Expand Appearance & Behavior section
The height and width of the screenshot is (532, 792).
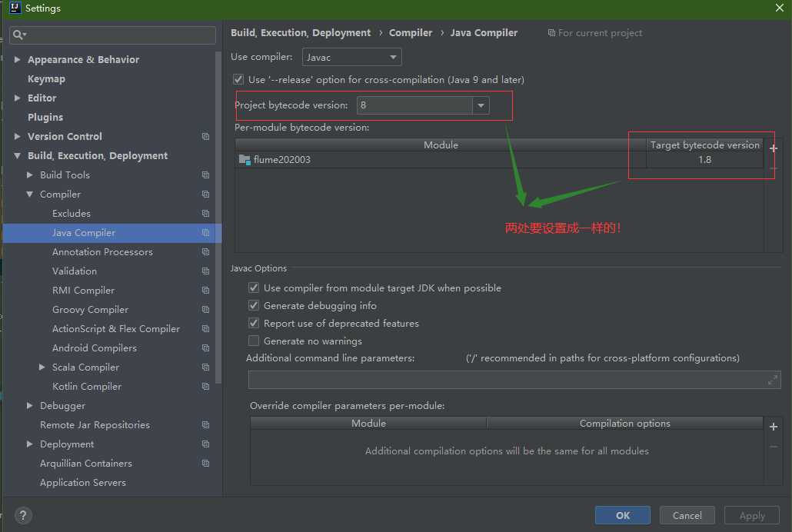coord(17,60)
